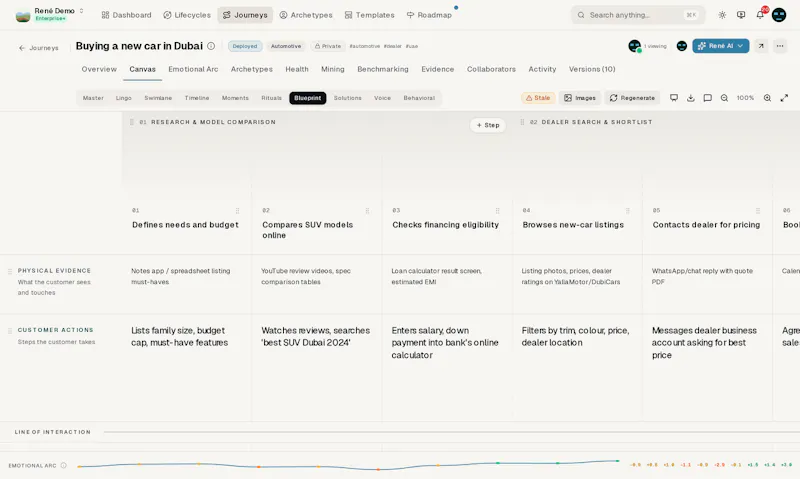Toggle the light/dark theme sun icon
This screenshot has height=479, width=800.
pos(722,15)
